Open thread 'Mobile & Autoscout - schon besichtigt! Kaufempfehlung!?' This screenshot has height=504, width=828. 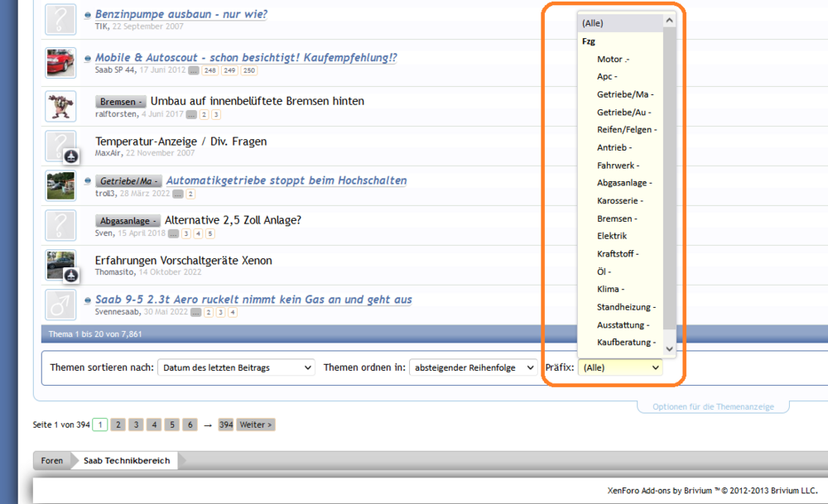click(x=246, y=58)
